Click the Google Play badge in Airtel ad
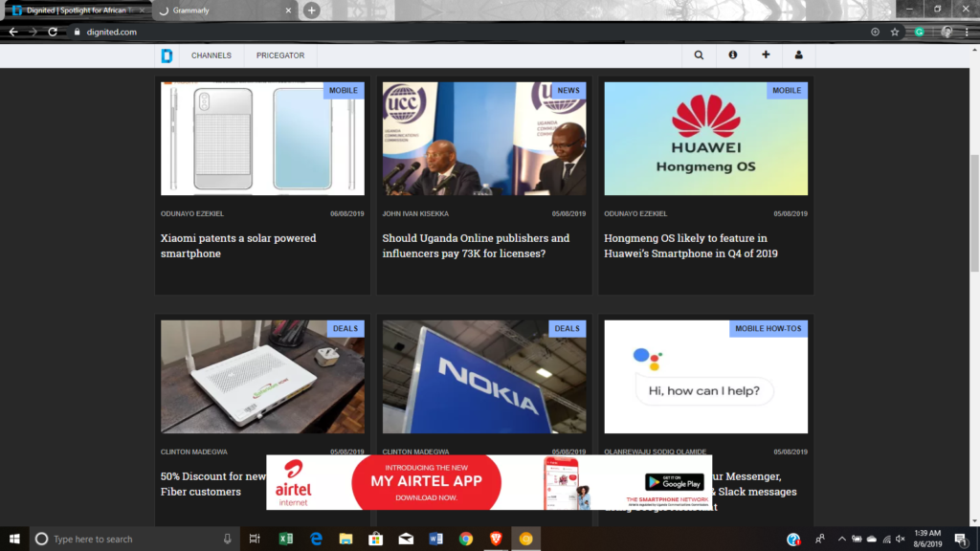The height and width of the screenshot is (551, 980). [x=675, y=482]
